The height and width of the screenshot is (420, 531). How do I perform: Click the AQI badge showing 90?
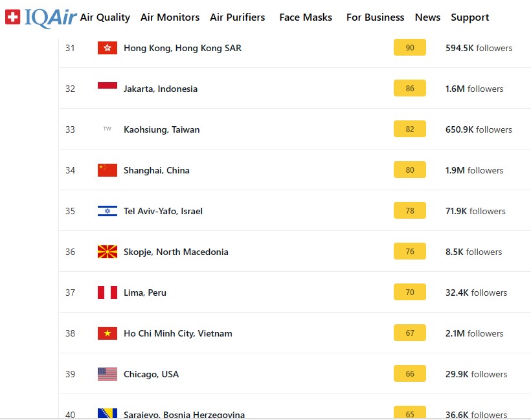[x=410, y=48]
